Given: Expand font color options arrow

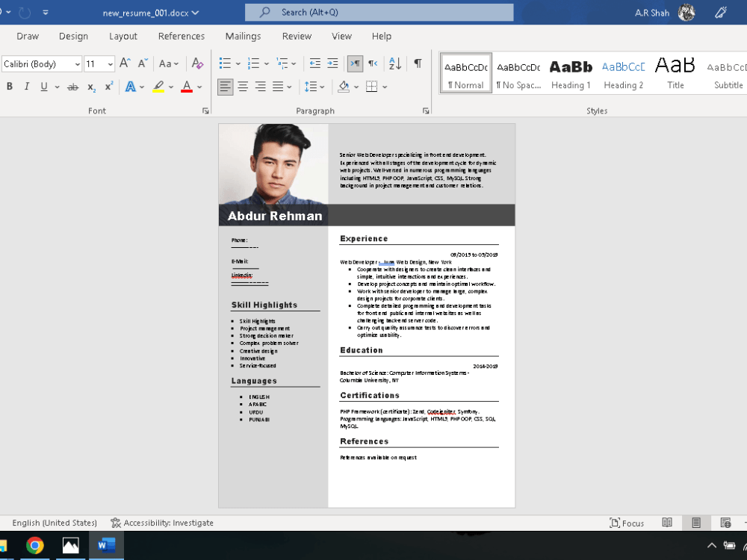Looking at the screenshot, I should (199, 87).
